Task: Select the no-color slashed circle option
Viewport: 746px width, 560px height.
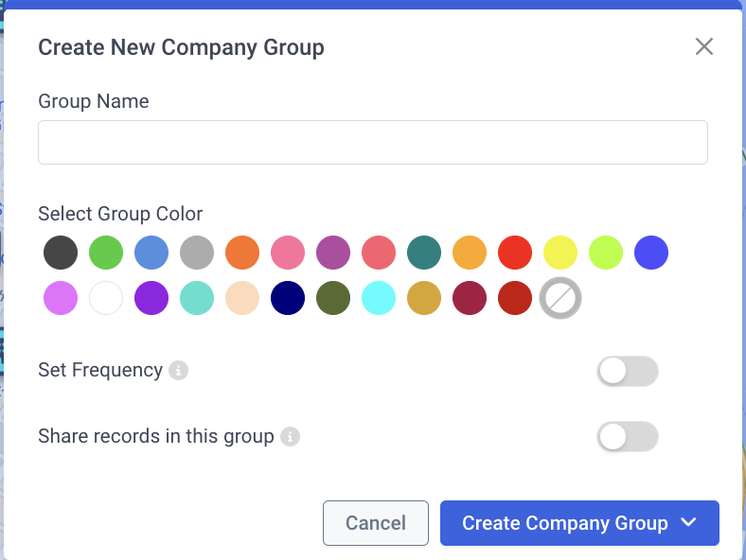Action: coord(560,298)
